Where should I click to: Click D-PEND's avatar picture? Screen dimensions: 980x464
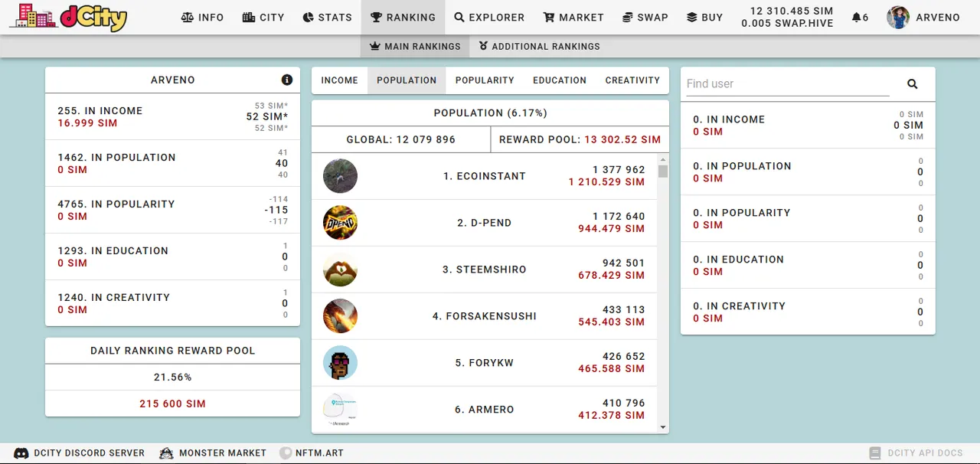pos(340,223)
